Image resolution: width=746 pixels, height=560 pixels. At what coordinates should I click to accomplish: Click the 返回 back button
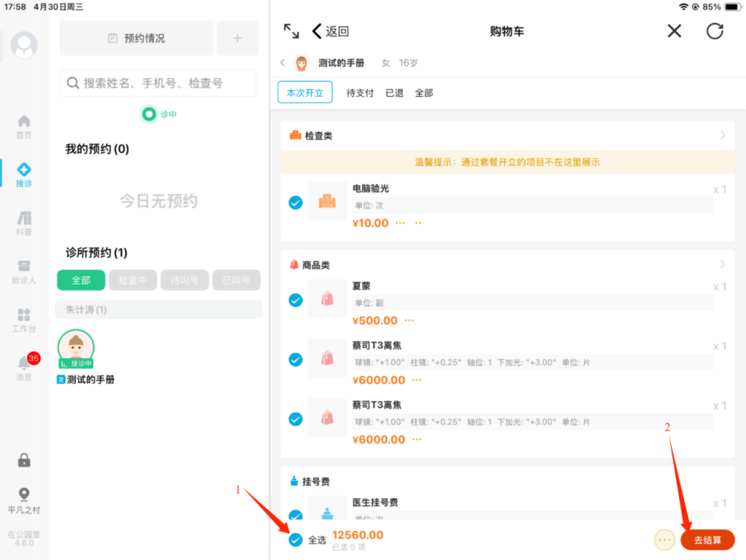point(331,31)
